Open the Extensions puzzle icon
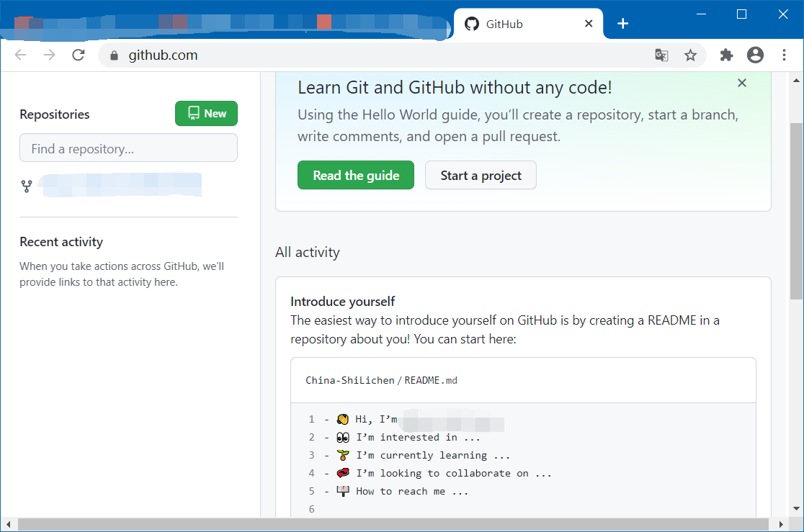Viewport: 804px width, 532px height. pyautogui.click(x=726, y=55)
